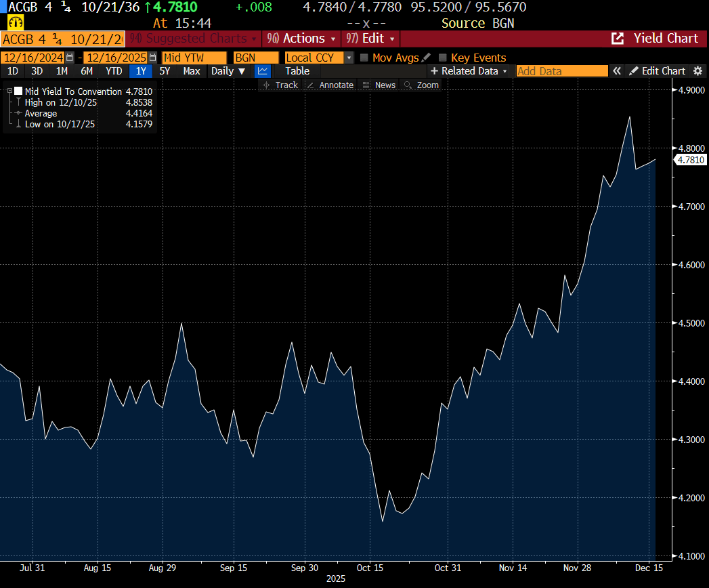
Task: Open end date calendar picker icon
Action: [152, 58]
